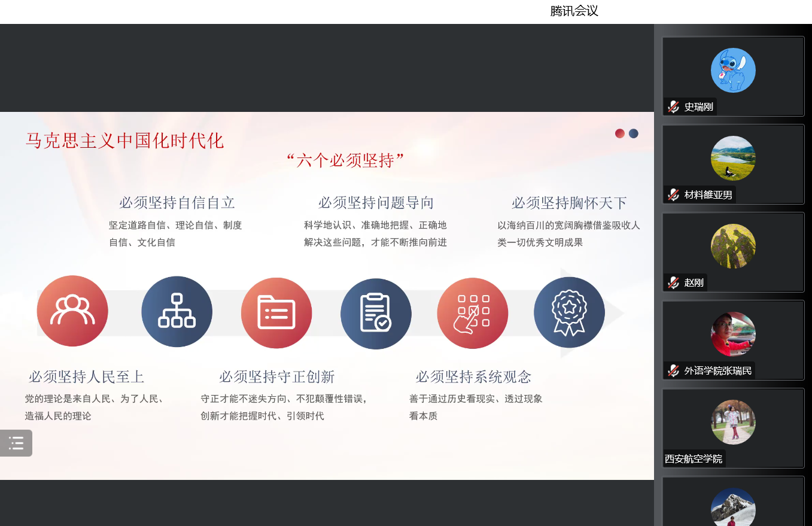812x526 pixels.
Task: Click the clipboard checkmark circle icon
Action: (x=376, y=314)
